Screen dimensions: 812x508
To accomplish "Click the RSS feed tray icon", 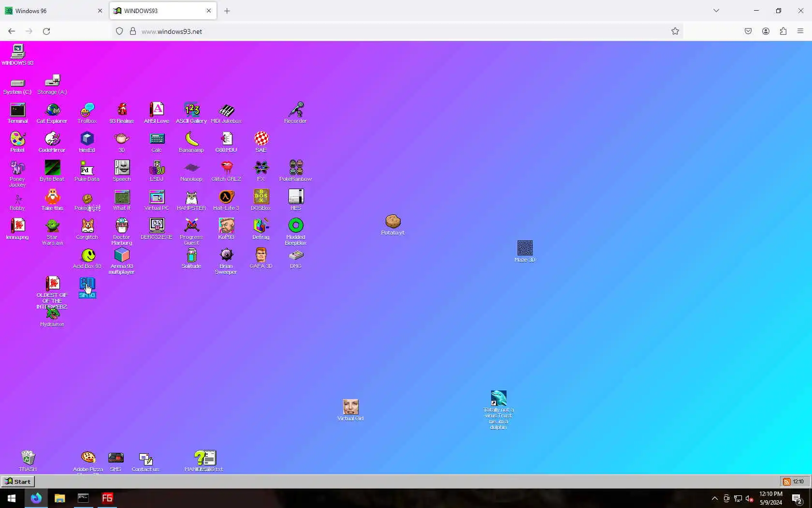I will click(787, 482).
